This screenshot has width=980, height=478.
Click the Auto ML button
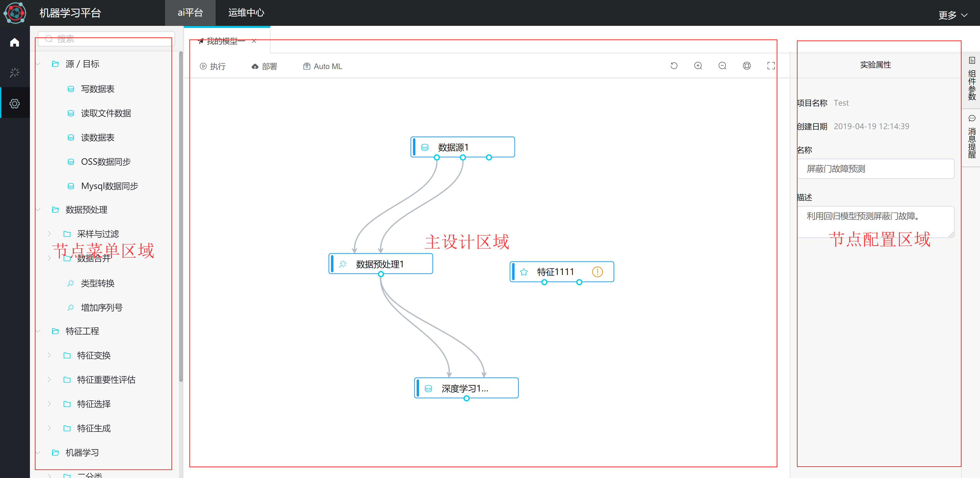[323, 66]
